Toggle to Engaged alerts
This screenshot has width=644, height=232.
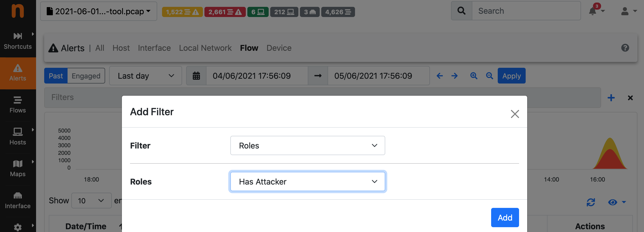tap(86, 76)
